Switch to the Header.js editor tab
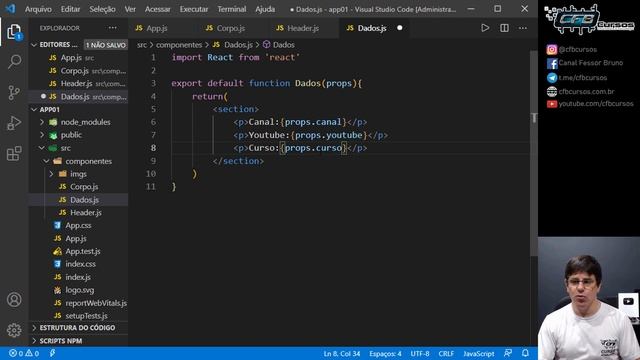 click(x=303, y=28)
